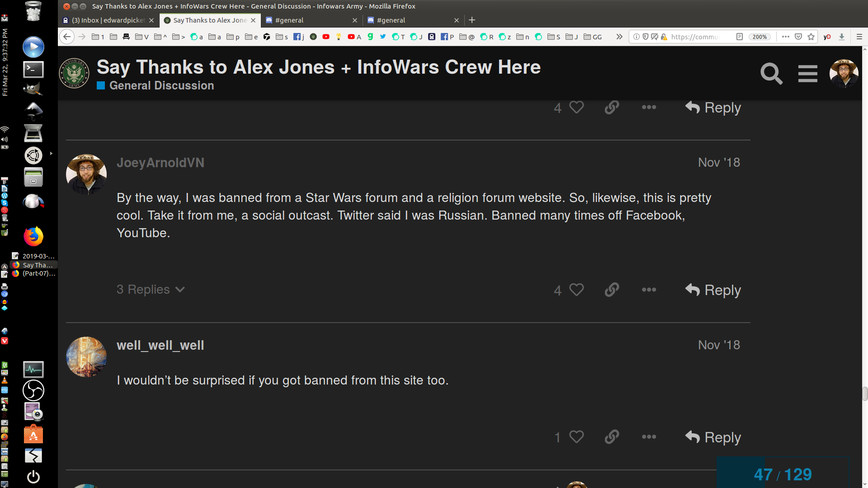This screenshot has height=488, width=868.
Task: Open well_well_well username link
Action: (160, 345)
